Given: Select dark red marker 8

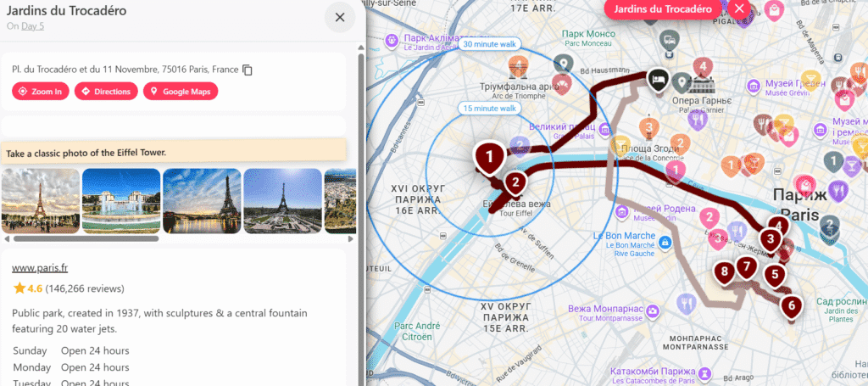Looking at the screenshot, I should (724, 272).
